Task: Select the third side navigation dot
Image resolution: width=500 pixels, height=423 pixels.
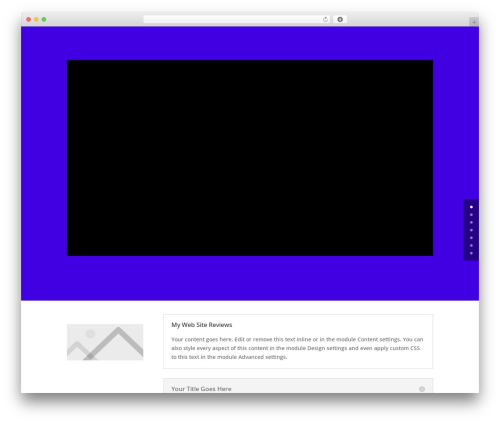Action: [x=471, y=222]
